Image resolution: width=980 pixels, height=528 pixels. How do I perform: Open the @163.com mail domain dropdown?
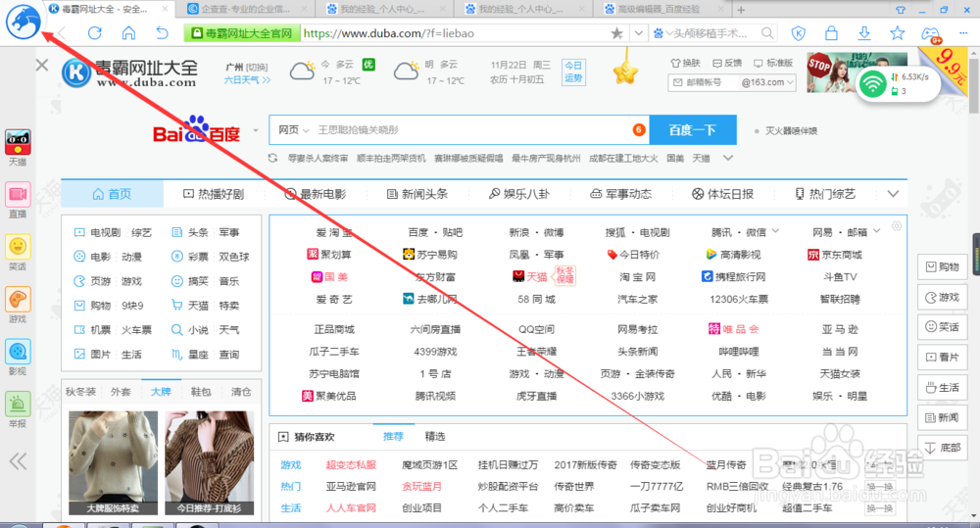click(767, 82)
